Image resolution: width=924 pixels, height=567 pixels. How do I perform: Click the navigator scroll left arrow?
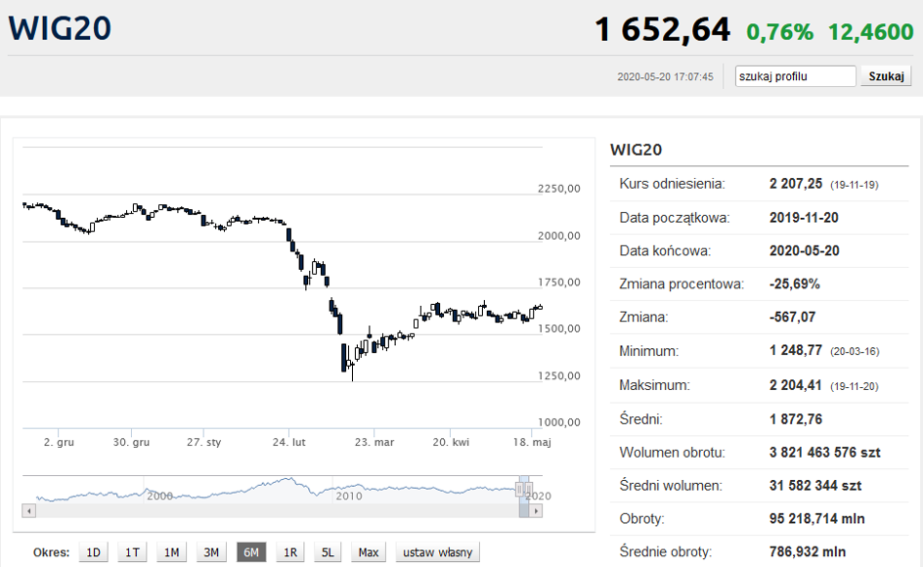coord(29,511)
